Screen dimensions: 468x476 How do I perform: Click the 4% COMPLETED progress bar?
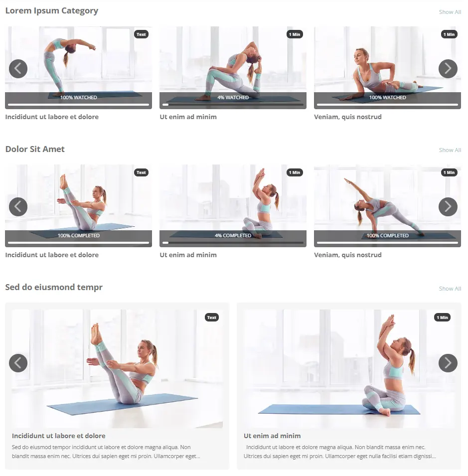[233, 243]
